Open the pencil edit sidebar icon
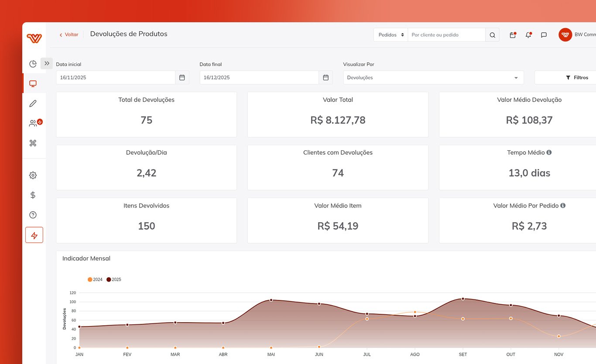This screenshot has width=596, height=364. click(x=33, y=103)
